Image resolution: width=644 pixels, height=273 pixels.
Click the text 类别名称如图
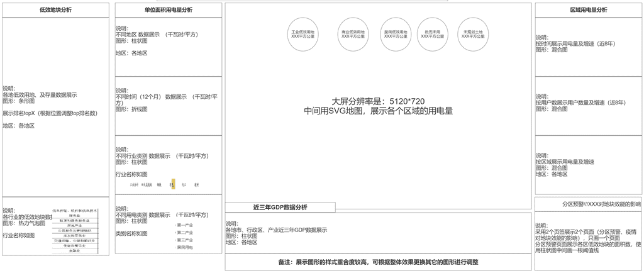[x=131, y=233]
